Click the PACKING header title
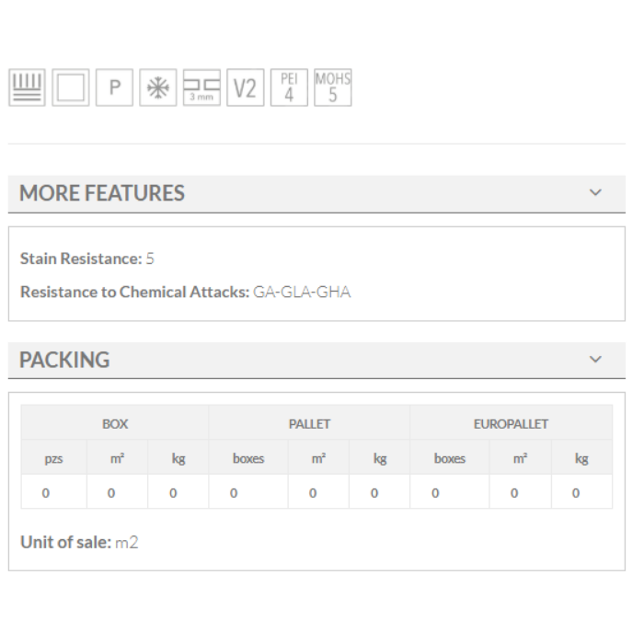644x644 pixels. [64, 360]
